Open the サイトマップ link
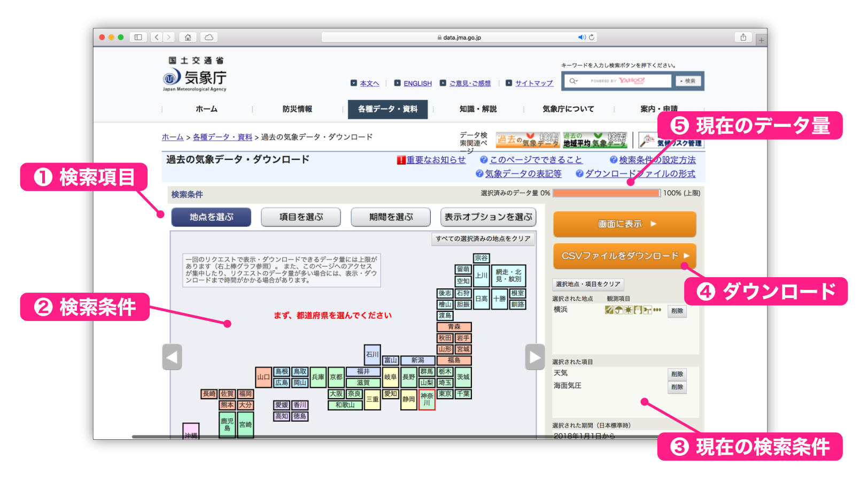868x489 pixels. pos(534,83)
